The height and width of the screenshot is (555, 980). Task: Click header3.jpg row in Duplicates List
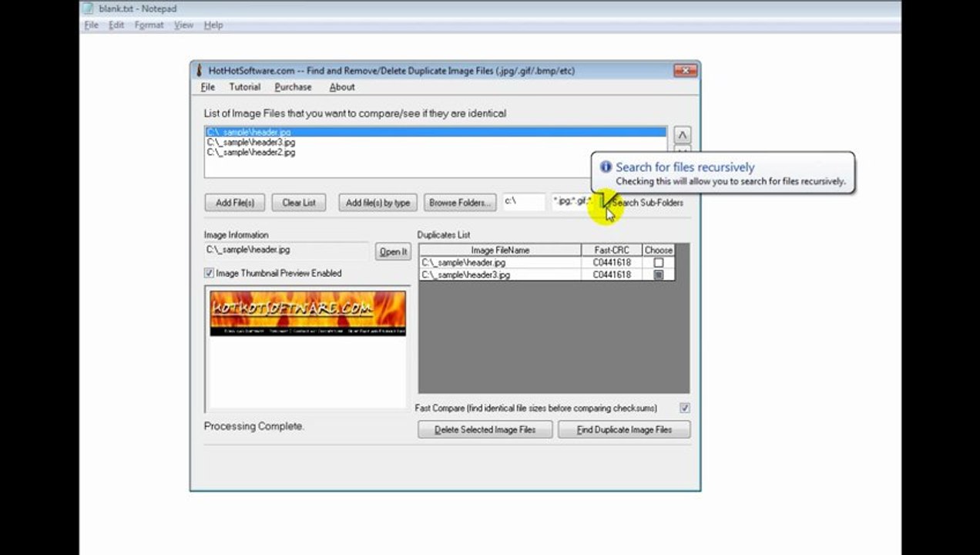[547, 274]
